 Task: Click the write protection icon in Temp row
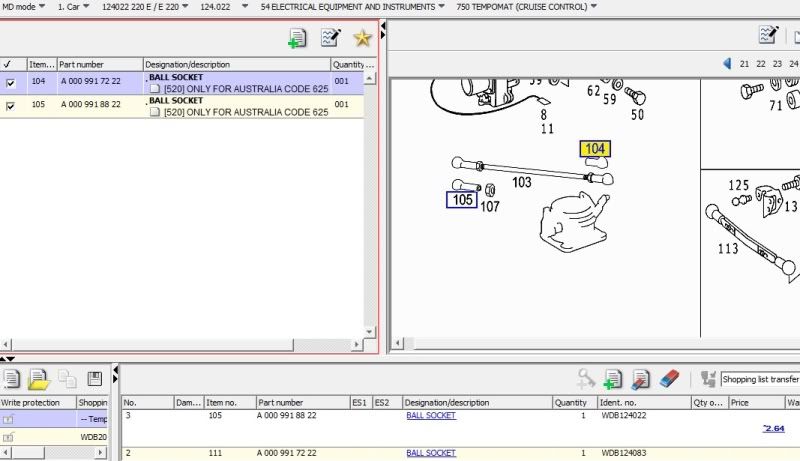(8, 419)
